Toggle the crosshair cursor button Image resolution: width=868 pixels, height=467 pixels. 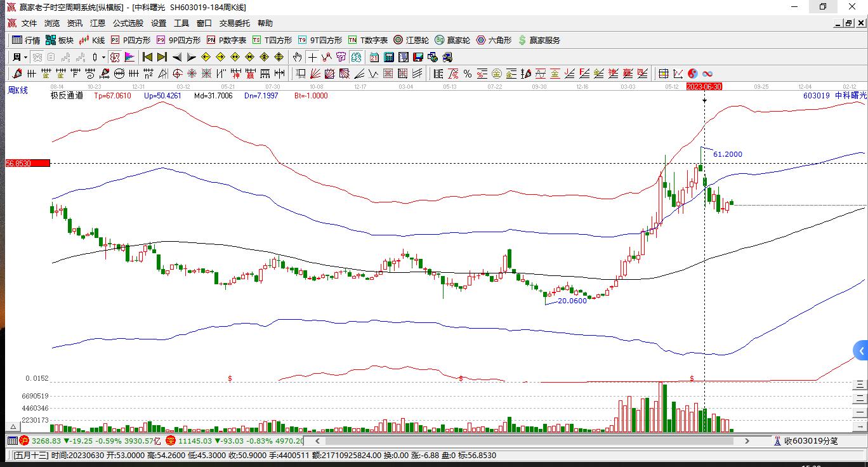pyautogui.click(x=312, y=57)
